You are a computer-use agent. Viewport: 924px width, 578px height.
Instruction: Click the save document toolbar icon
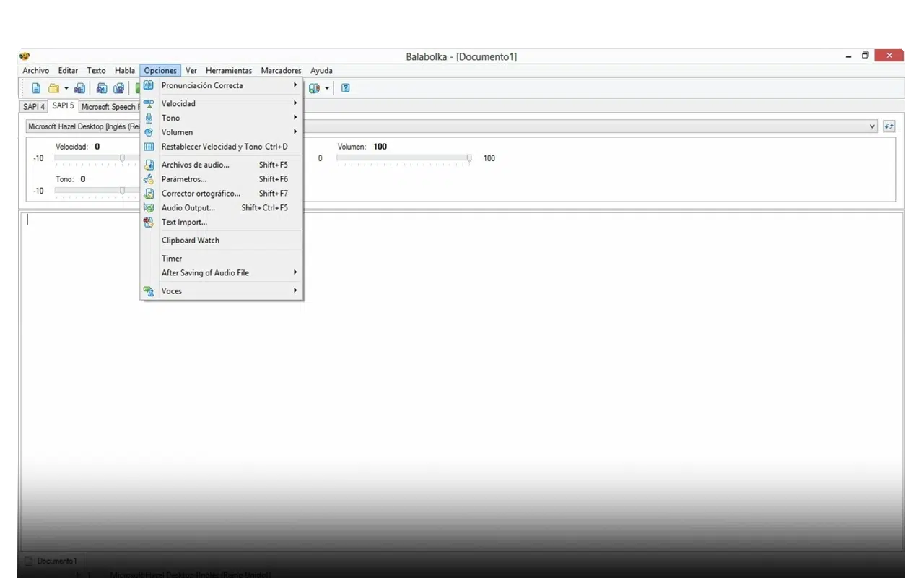point(80,88)
